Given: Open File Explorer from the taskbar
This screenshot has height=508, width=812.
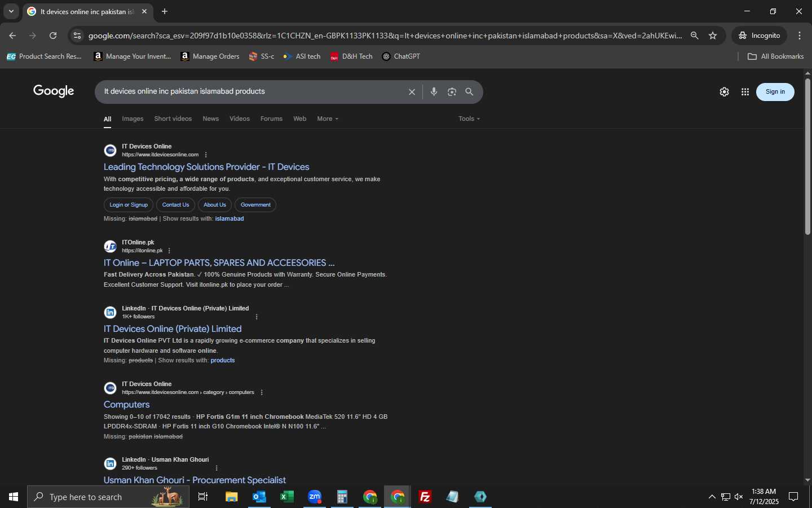Looking at the screenshot, I should [x=231, y=497].
